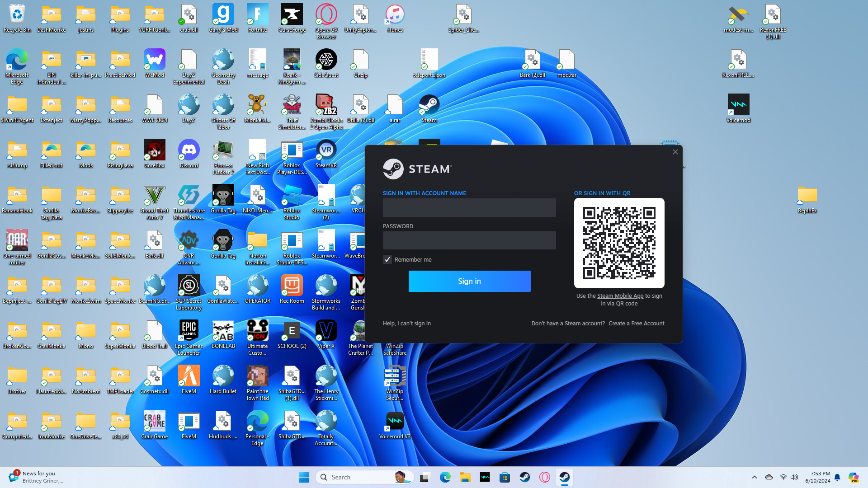
Task: Open the BONELAB desktop shortcut
Action: point(223,332)
